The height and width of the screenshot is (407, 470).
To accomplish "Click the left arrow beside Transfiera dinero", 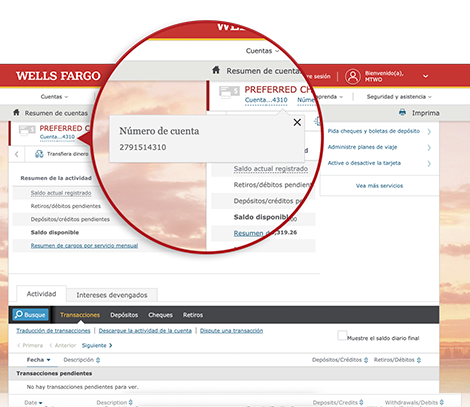I will click(x=17, y=154).
